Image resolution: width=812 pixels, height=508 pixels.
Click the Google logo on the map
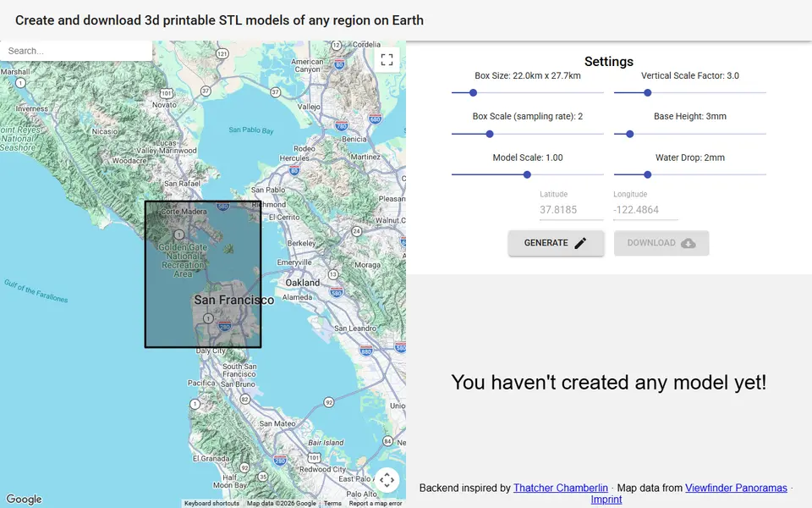[x=24, y=499]
